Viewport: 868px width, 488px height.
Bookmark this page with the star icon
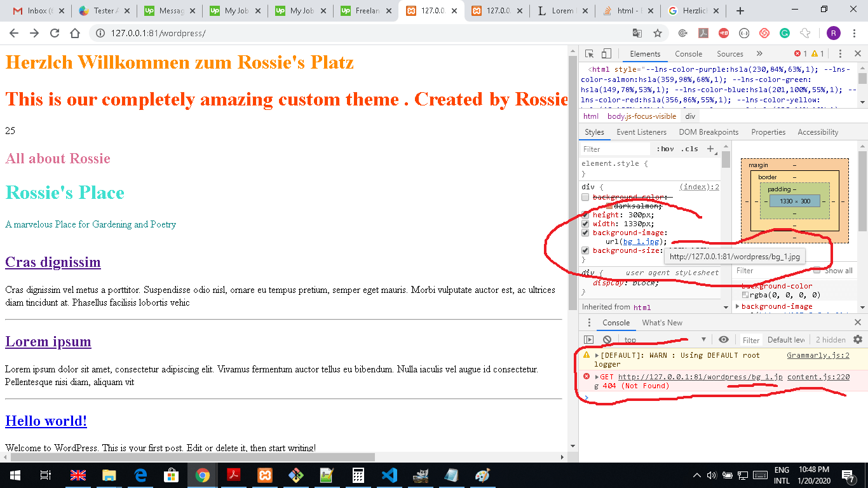tap(658, 33)
